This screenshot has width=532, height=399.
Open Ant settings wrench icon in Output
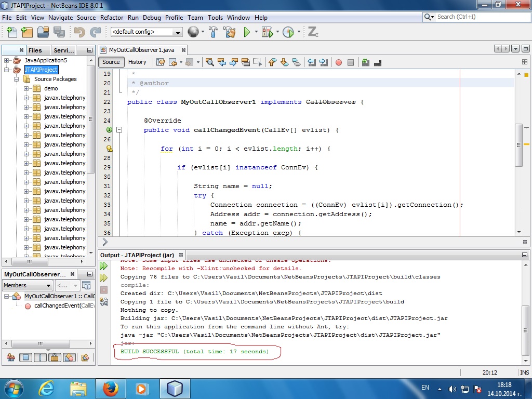coord(104,302)
